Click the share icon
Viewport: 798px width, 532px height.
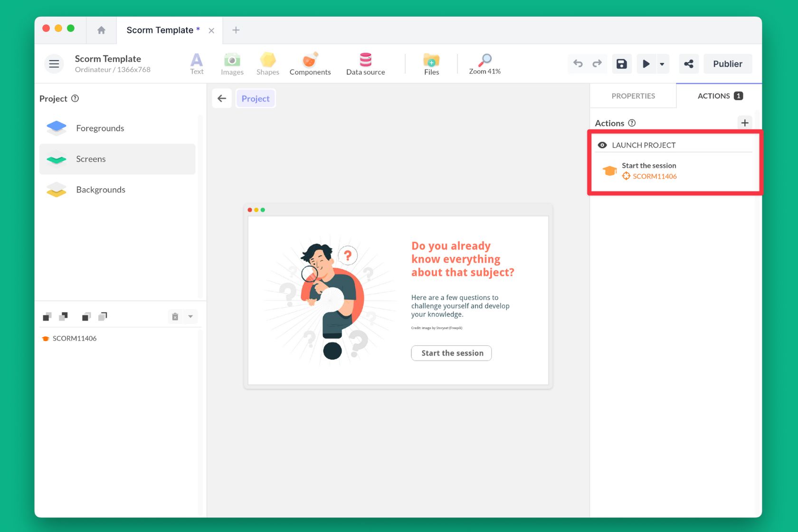coord(689,64)
